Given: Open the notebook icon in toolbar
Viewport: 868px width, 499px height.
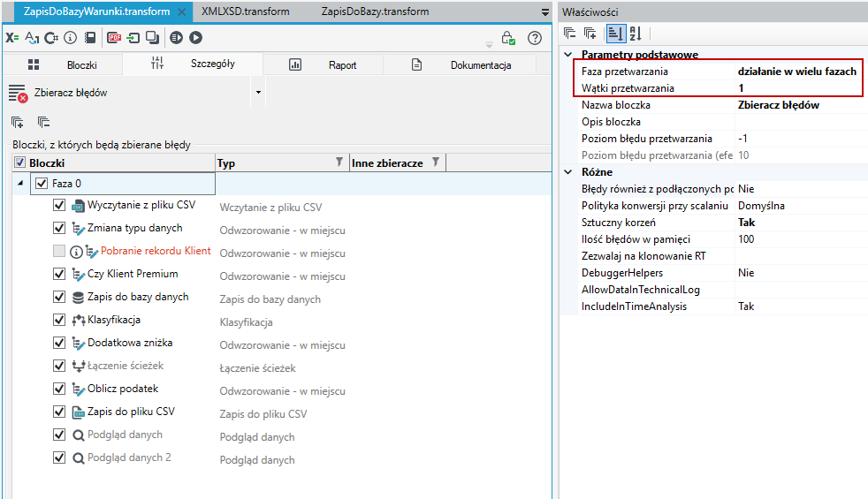Looking at the screenshot, I should point(89,38).
